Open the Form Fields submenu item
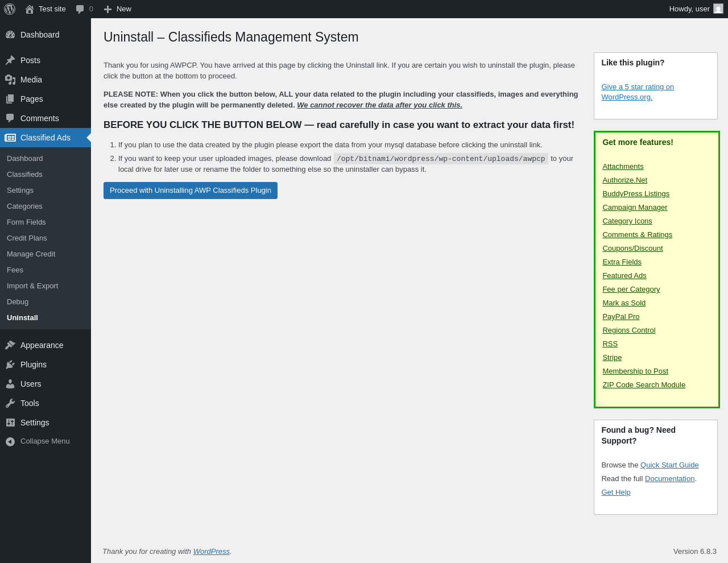Image resolution: width=728 pixels, height=563 pixels. tap(45, 222)
